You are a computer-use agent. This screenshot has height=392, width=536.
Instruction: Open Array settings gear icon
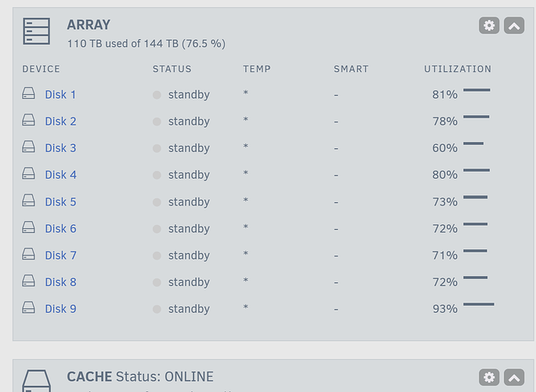[x=489, y=26]
